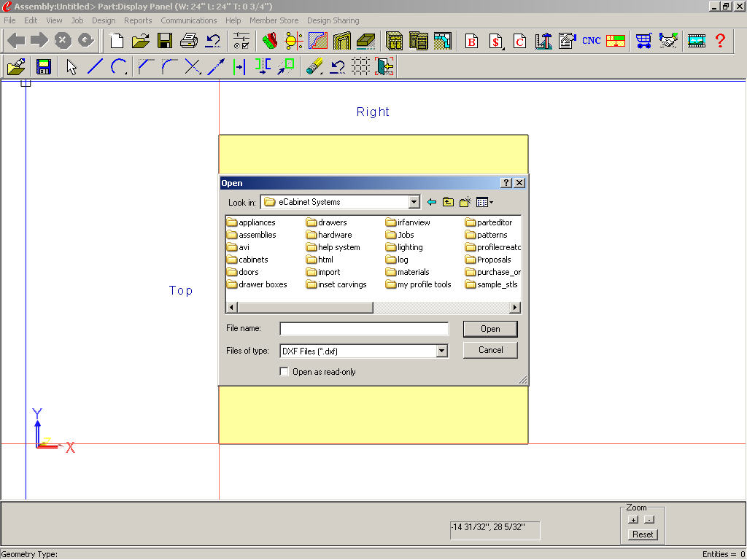Select the fillet rounded corner tool
Viewport: 747px width, 560px height.
click(169, 66)
